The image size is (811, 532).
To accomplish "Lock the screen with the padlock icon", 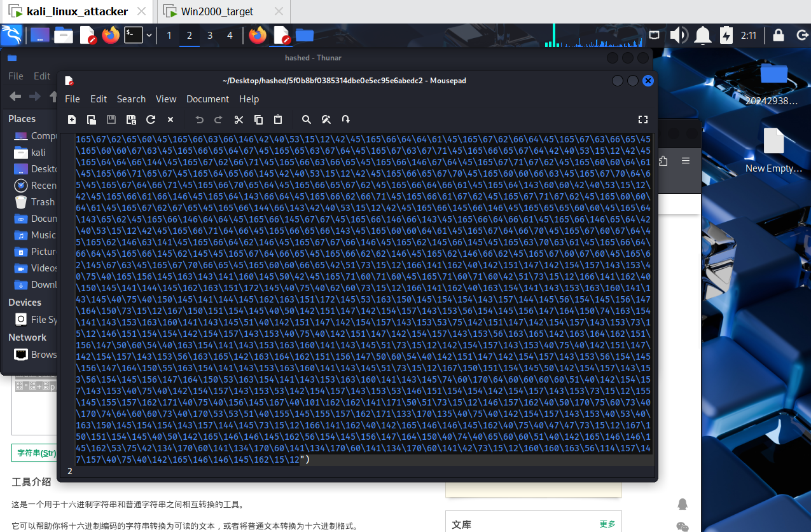I will point(778,35).
